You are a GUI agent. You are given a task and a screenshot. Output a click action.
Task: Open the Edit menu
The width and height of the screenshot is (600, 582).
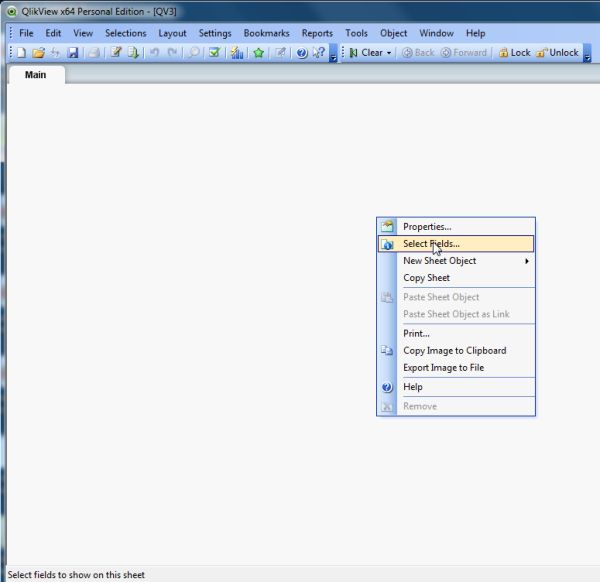(x=53, y=33)
